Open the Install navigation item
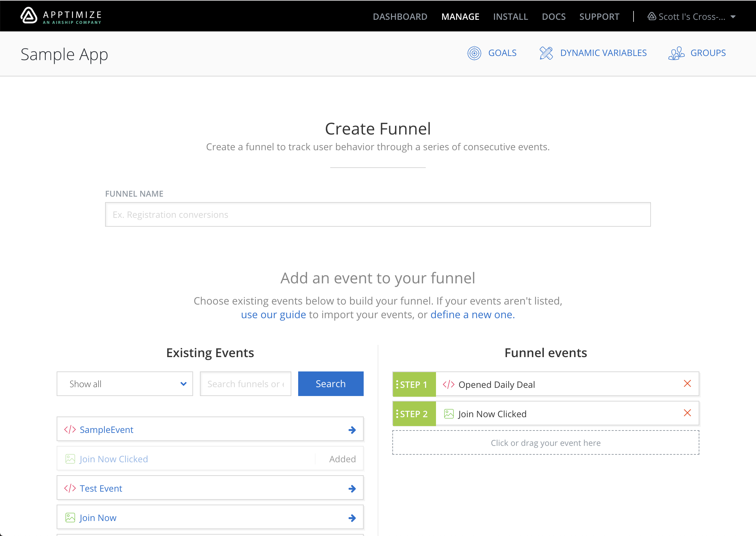The height and width of the screenshot is (536, 756). tap(510, 17)
